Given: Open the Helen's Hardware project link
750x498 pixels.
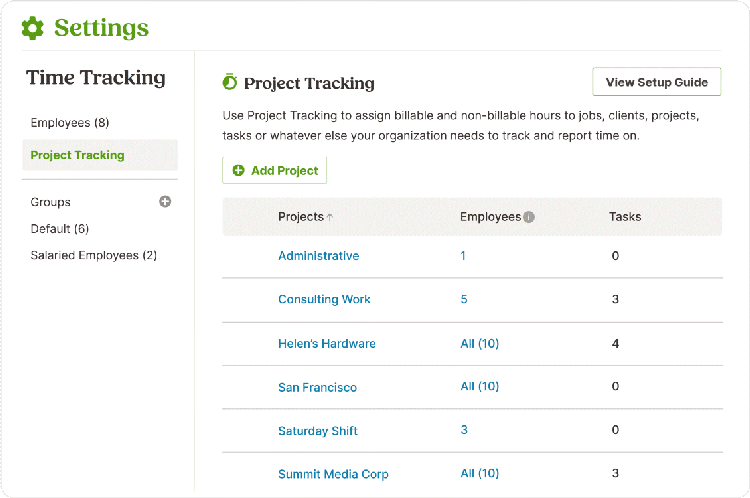Looking at the screenshot, I should coord(327,343).
